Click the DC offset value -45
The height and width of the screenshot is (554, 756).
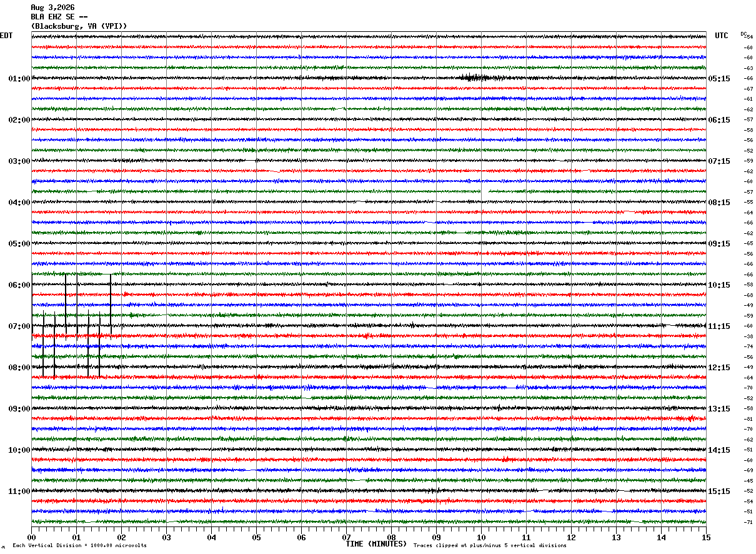749,481
